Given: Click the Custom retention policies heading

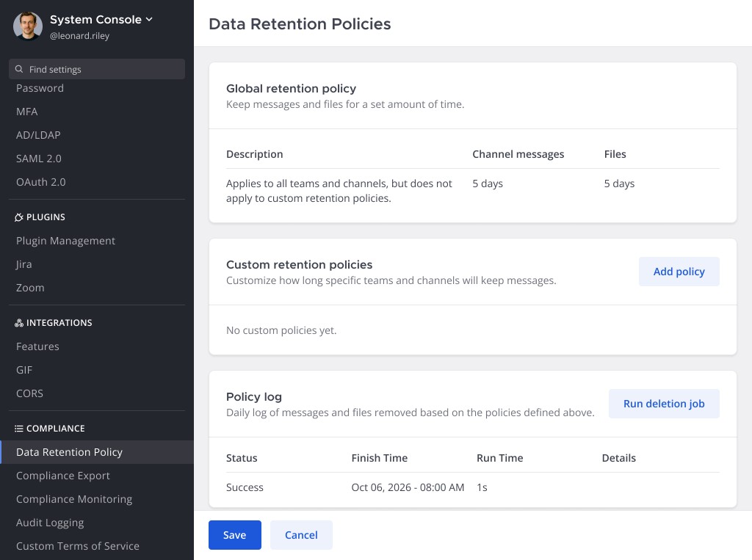Looking at the screenshot, I should pyautogui.click(x=300, y=265).
